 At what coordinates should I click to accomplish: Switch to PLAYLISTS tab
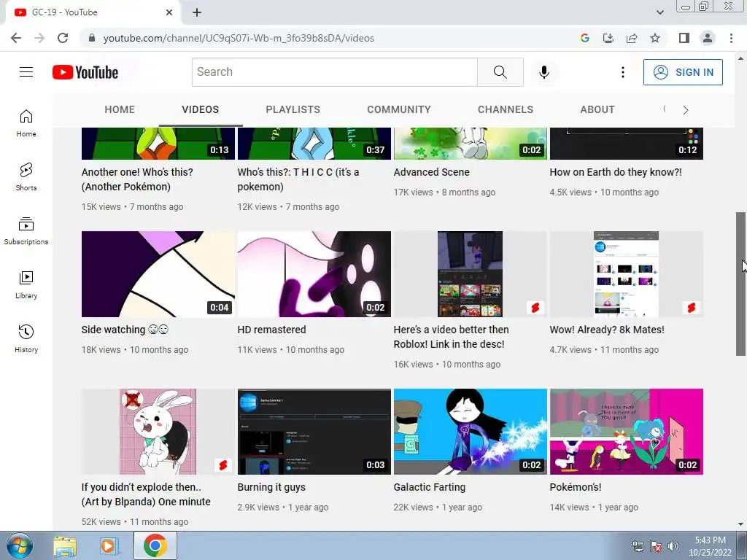293,109
